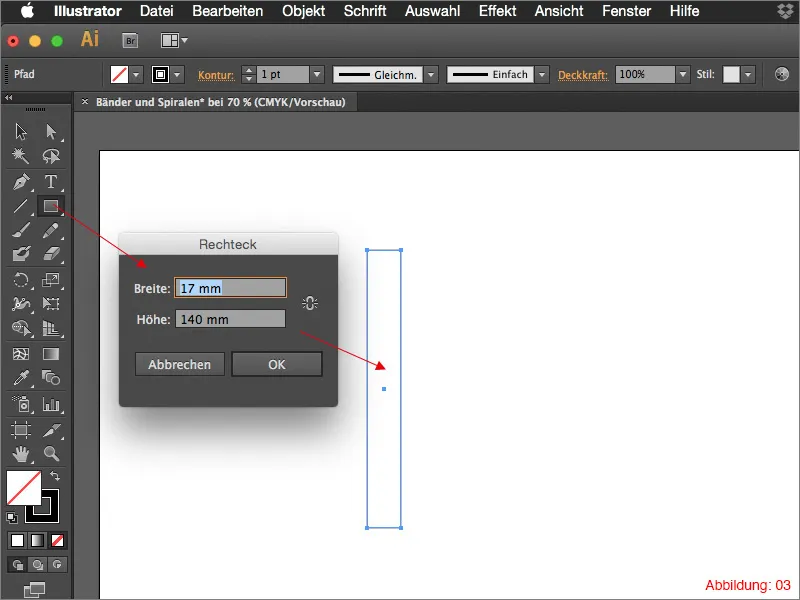
Task: Reset to default fill and stroke
Action: [x=12, y=518]
